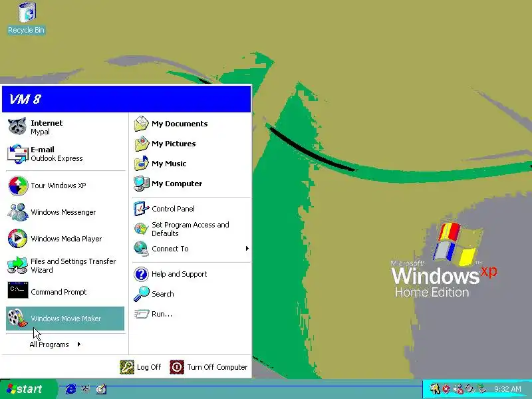Click the Connect To label text
The width and height of the screenshot is (532, 399).
click(170, 249)
